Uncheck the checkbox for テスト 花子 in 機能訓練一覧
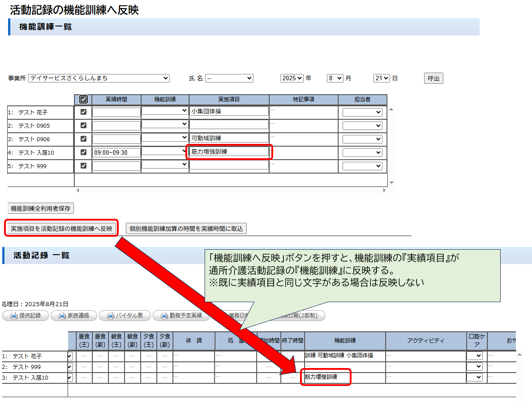Image resolution: width=532 pixels, height=403 pixels. point(83,112)
